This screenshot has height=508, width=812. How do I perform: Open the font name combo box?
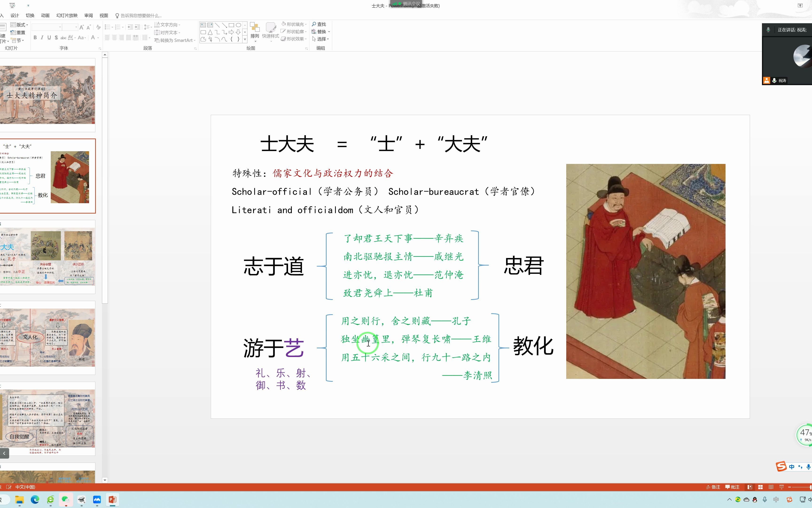click(x=47, y=27)
